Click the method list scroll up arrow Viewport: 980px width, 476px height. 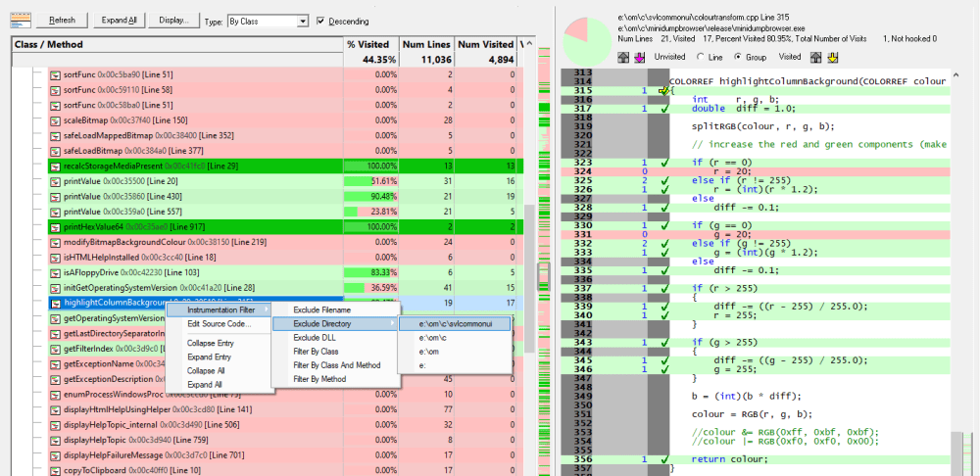point(529,44)
